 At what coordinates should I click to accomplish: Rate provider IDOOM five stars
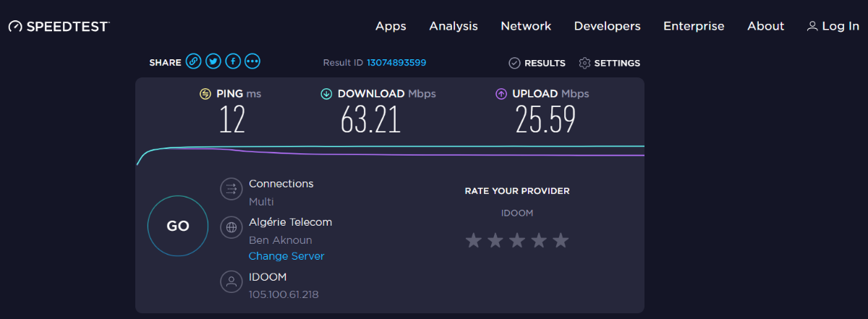(561, 240)
